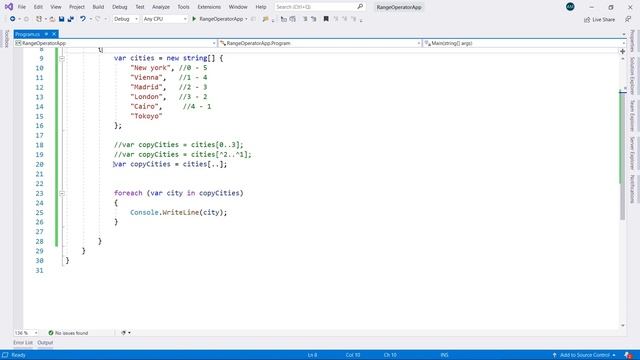This screenshot has width=640, height=360.
Task: Click the Open File toolbar icon
Action: [52, 19]
